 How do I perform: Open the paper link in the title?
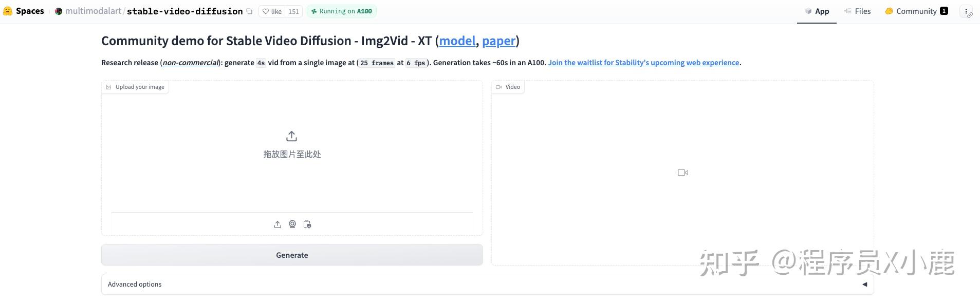pos(498,41)
